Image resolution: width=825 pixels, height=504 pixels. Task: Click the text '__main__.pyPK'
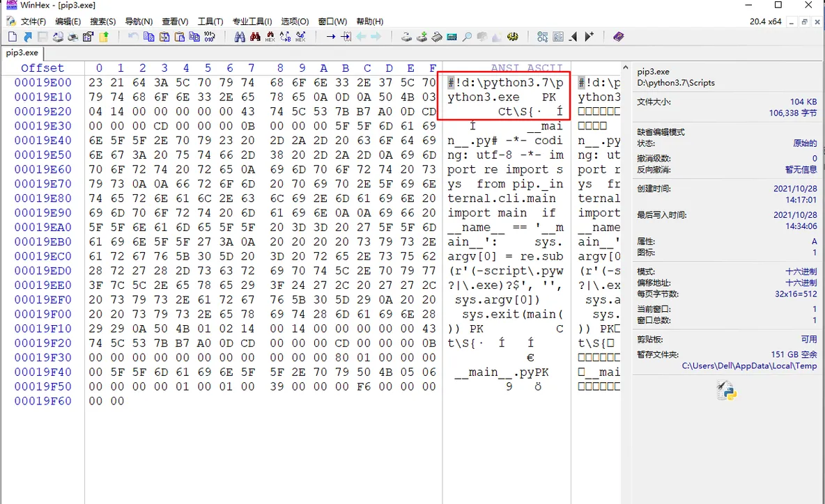[502, 372]
